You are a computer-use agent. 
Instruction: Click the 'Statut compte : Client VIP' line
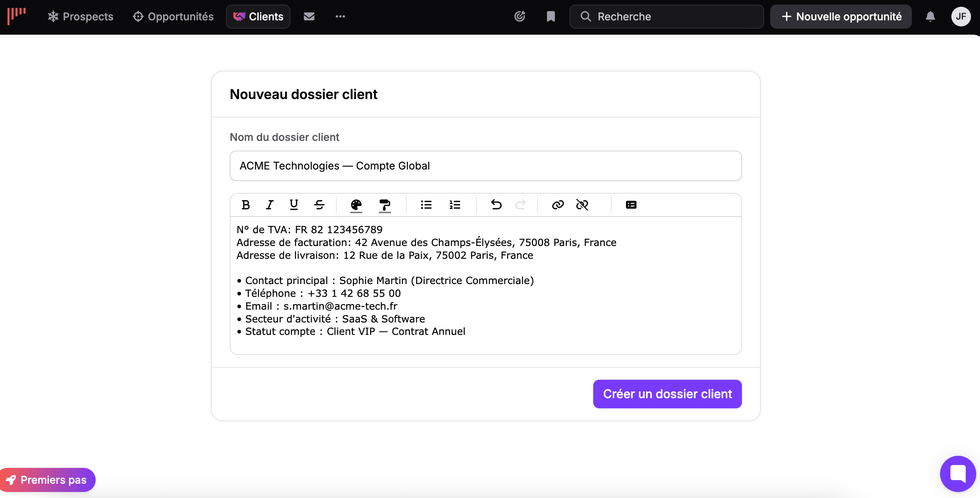click(x=351, y=331)
